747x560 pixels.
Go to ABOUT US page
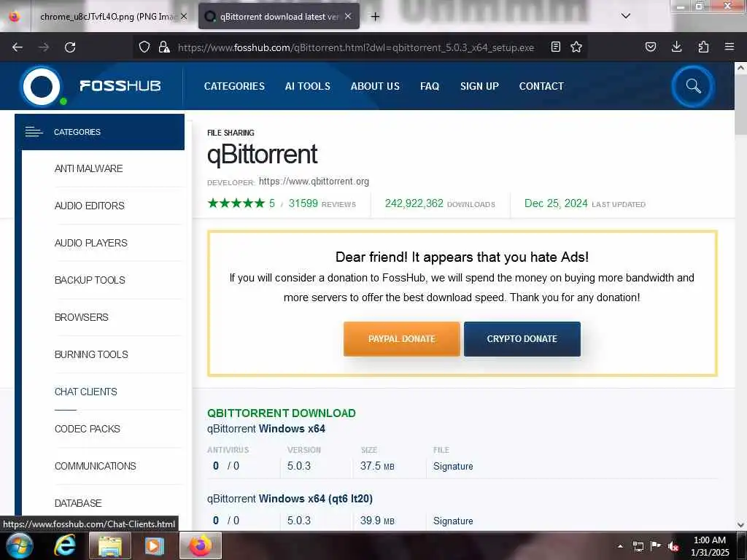tap(376, 86)
